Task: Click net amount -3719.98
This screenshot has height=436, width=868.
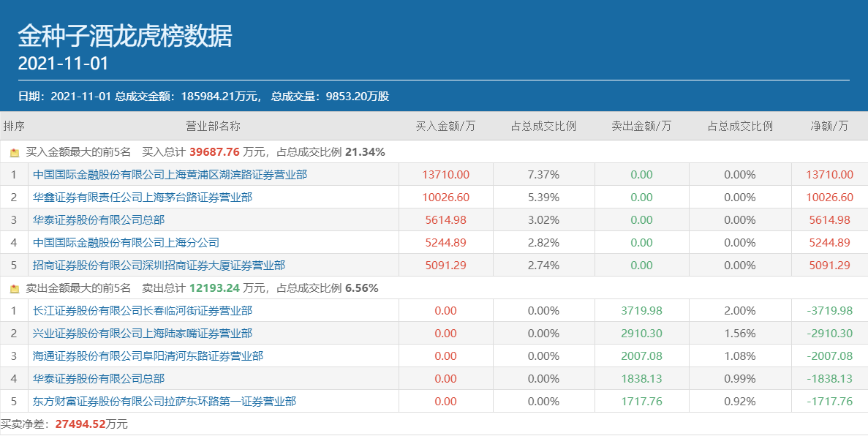Action: (x=829, y=311)
